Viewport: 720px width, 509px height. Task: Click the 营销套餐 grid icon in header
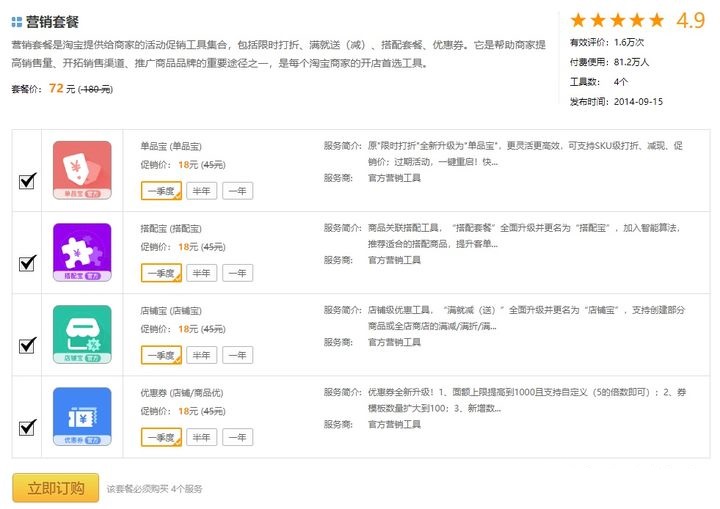[17, 21]
